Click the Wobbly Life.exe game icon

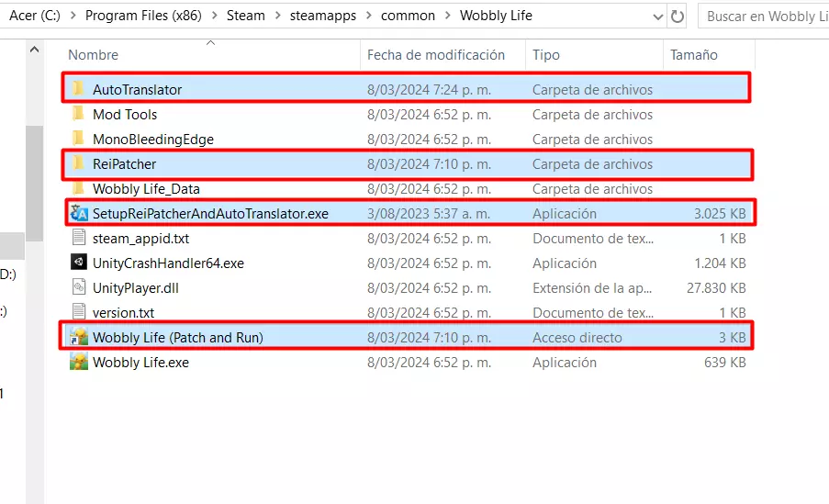[x=79, y=362]
